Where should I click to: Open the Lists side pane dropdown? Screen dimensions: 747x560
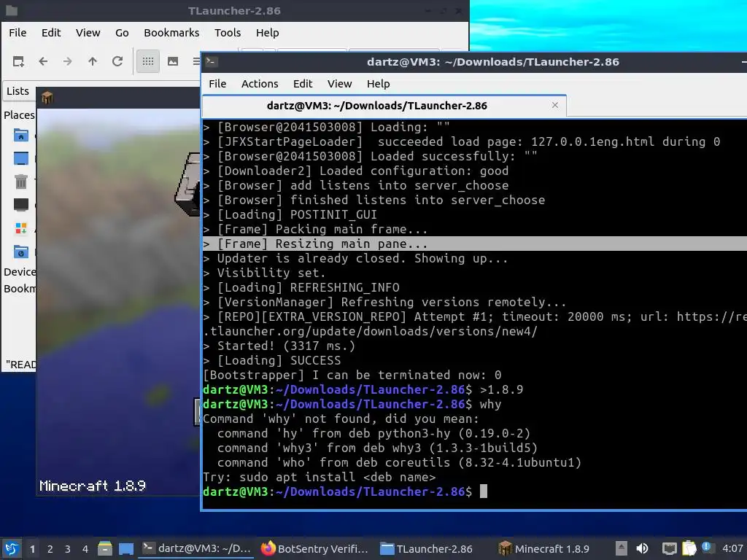pyautogui.click(x=18, y=91)
